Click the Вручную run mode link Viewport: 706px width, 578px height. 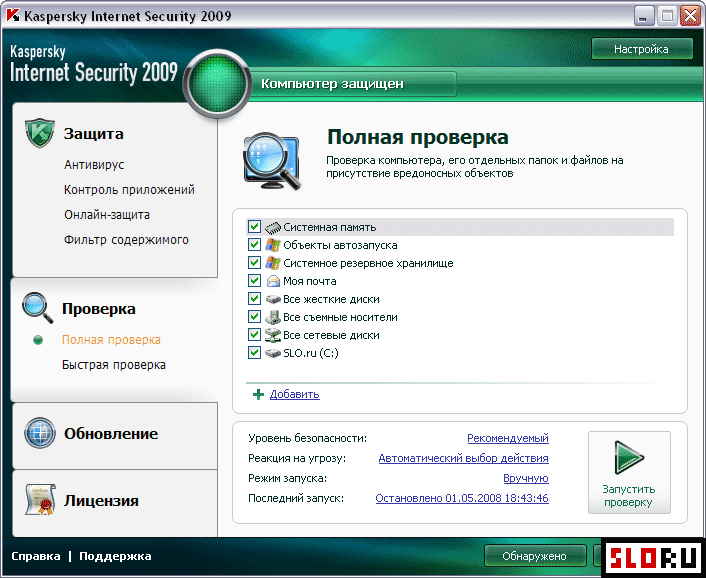point(526,478)
